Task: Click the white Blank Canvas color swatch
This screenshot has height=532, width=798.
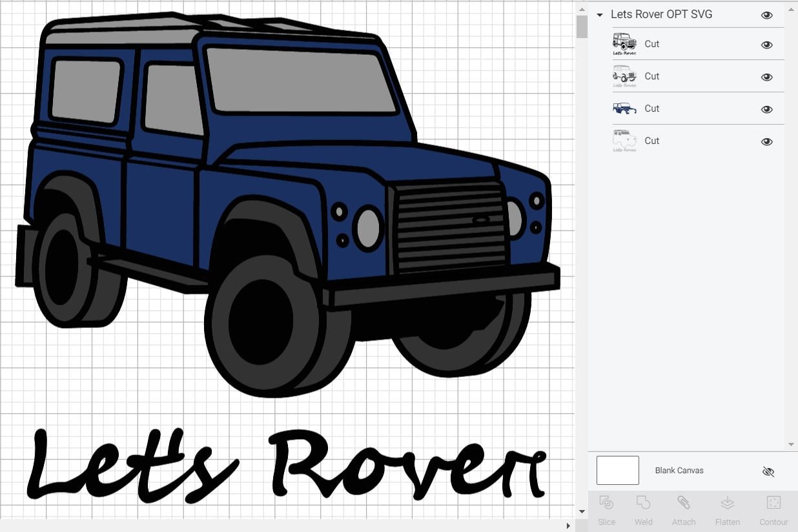Action: point(617,471)
